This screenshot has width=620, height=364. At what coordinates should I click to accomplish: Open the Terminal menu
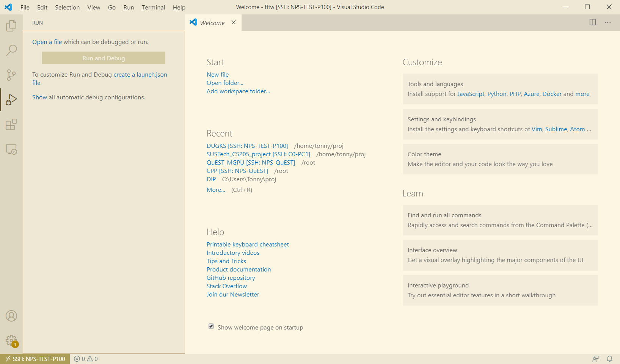[x=153, y=7]
